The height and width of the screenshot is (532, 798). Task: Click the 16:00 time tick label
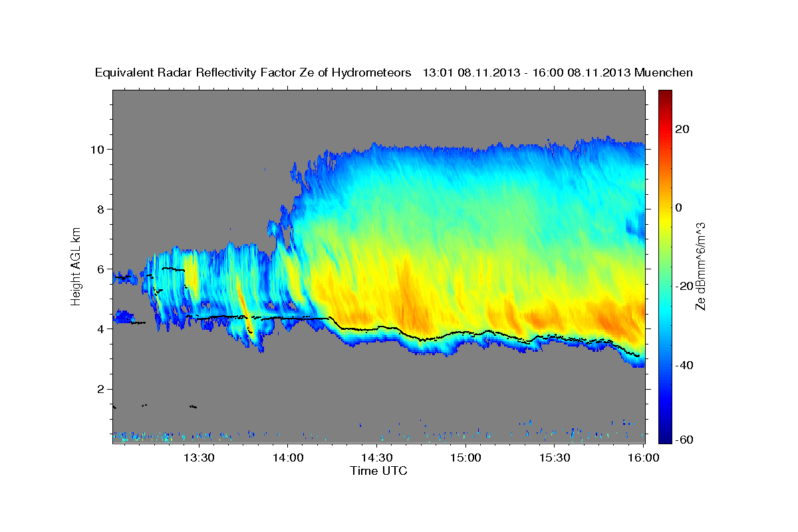point(643,458)
